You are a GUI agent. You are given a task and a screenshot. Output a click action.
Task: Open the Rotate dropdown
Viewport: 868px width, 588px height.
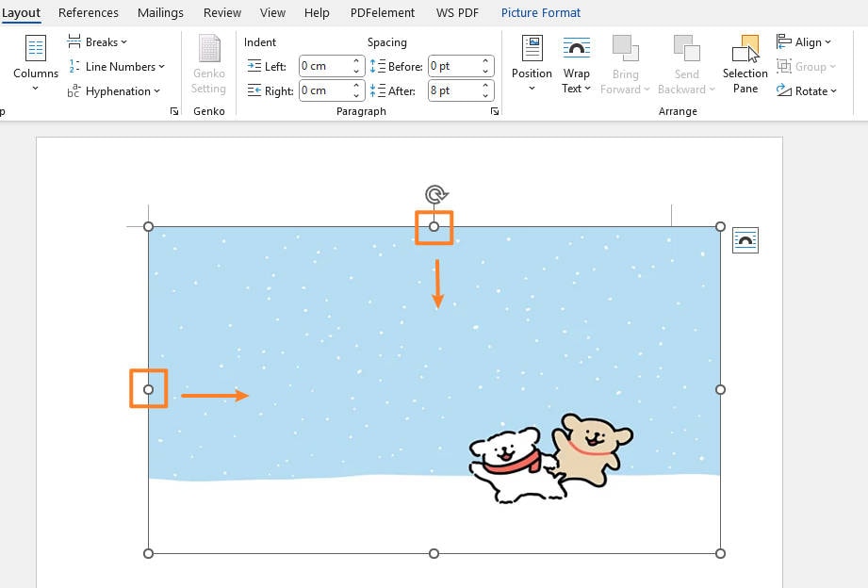pos(806,90)
